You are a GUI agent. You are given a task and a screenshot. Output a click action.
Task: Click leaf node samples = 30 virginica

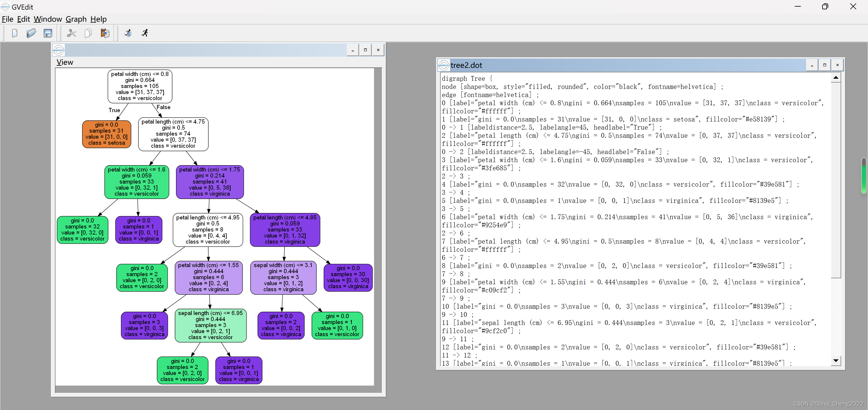[348, 277]
